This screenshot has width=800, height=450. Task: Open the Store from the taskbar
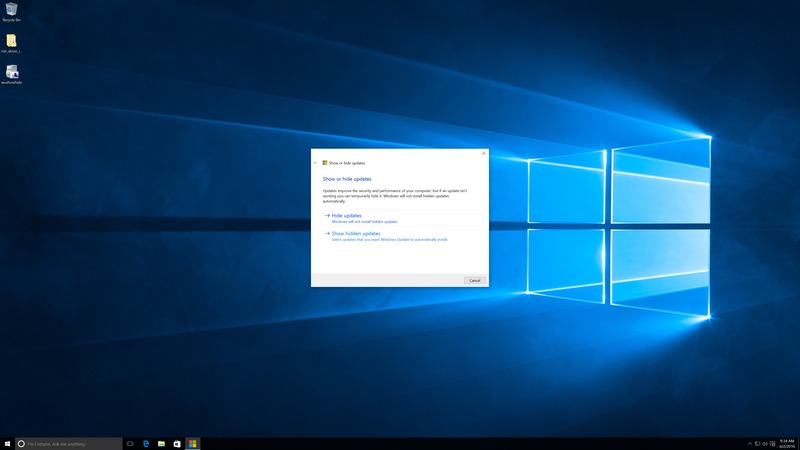177,443
